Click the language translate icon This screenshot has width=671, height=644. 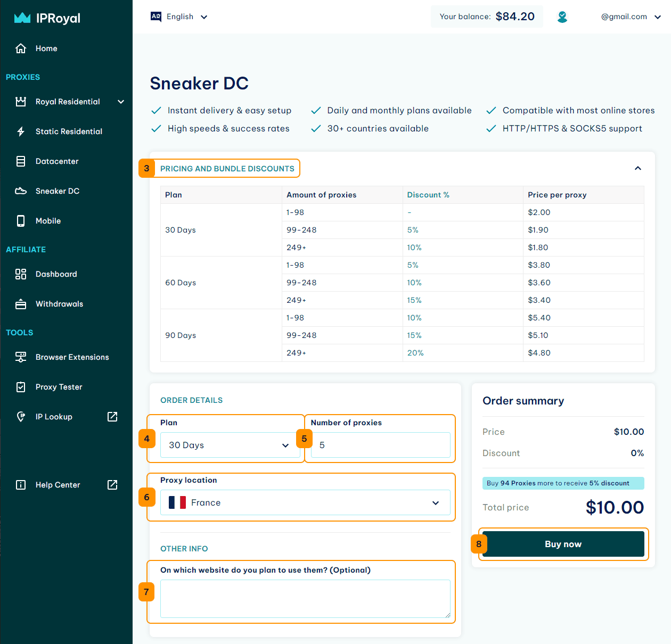click(156, 16)
